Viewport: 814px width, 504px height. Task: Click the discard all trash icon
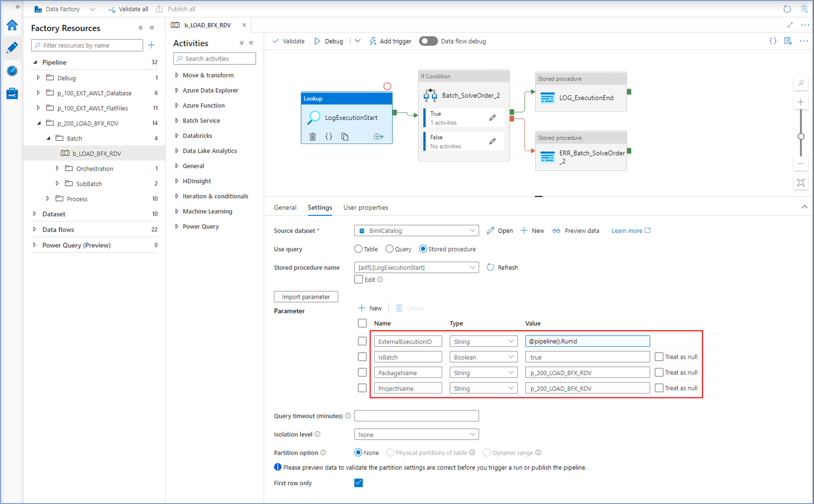click(x=804, y=9)
